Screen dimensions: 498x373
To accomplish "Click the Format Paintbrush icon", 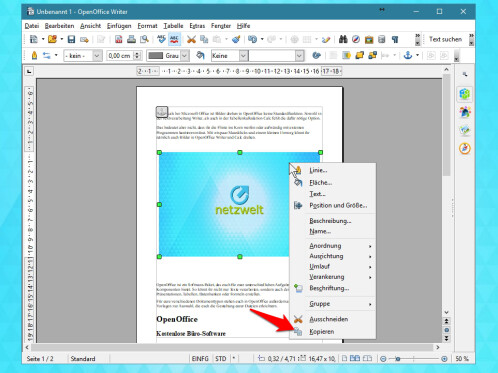I will click(x=236, y=39).
